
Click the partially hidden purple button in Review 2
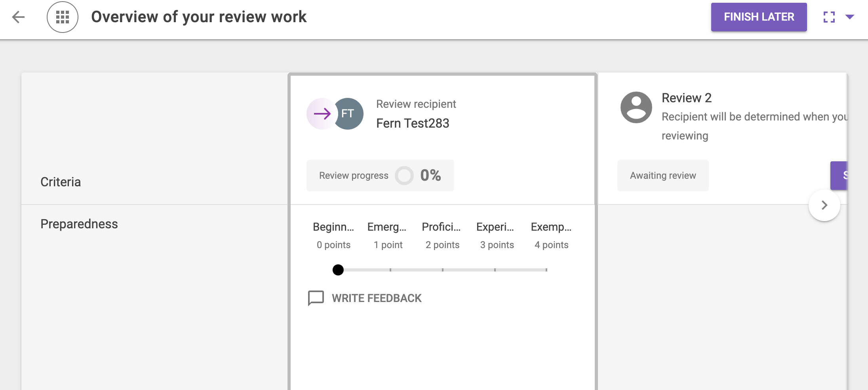click(839, 175)
